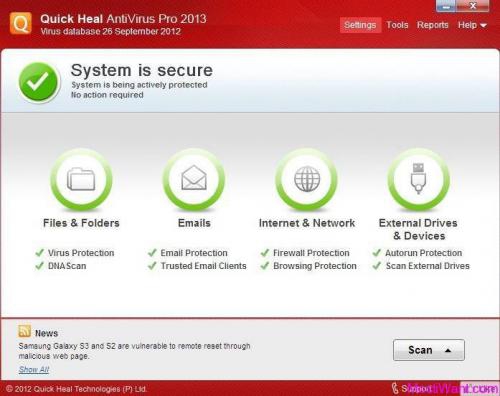
Task: Click the News section heading
Action: pos(46,333)
